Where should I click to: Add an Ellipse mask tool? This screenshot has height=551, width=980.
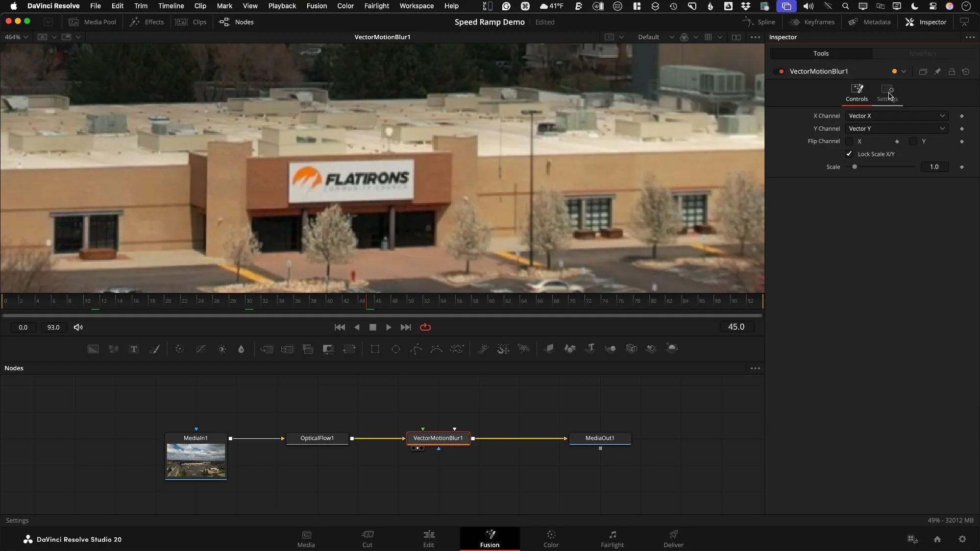(396, 349)
